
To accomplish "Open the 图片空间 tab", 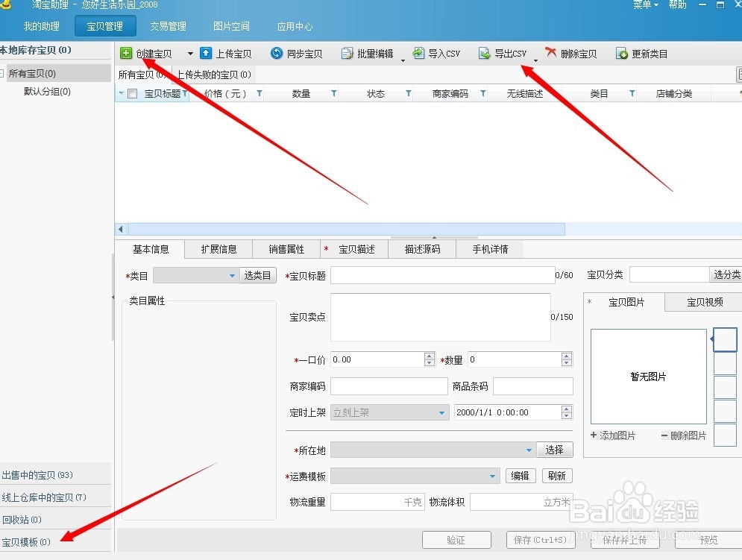I will pos(231,26).
